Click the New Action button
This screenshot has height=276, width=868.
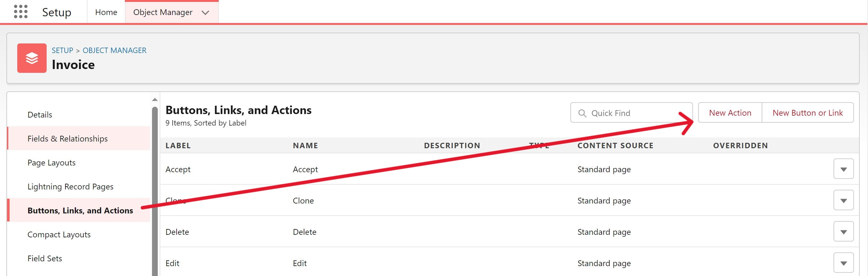tap(730, 112)
